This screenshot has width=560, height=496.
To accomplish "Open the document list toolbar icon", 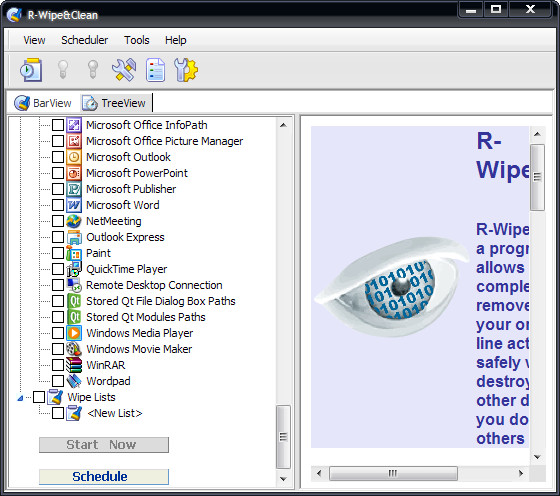I will click(x=155, y=70).
